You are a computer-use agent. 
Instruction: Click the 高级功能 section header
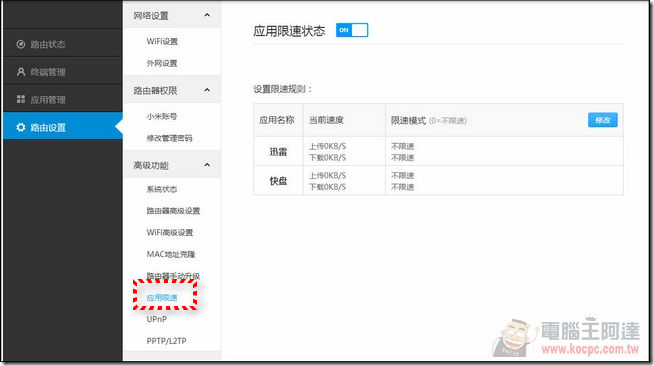[172, 165]
